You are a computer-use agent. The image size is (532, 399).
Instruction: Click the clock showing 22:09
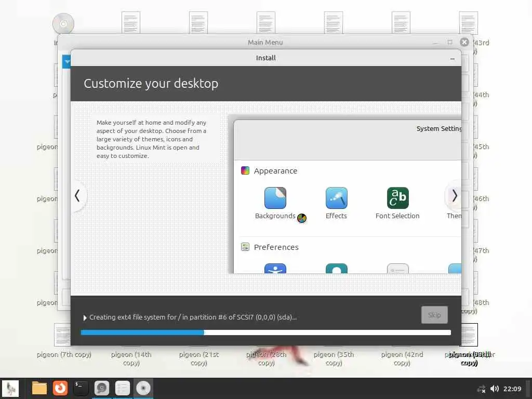coord(512,389)
